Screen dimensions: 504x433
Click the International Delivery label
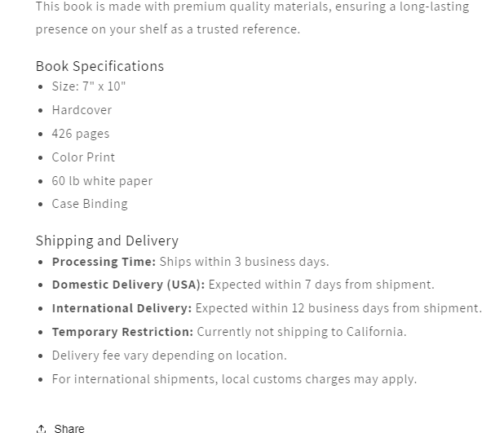tap(122, 308)
